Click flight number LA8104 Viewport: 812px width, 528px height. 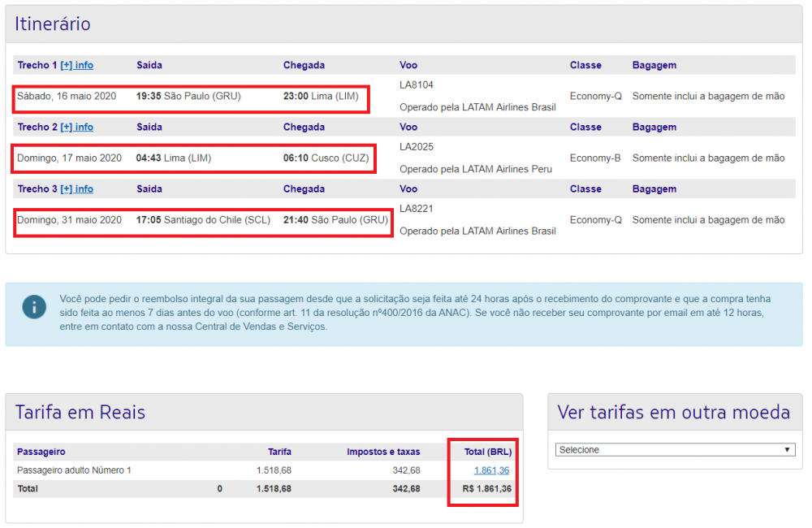(417, 84)
